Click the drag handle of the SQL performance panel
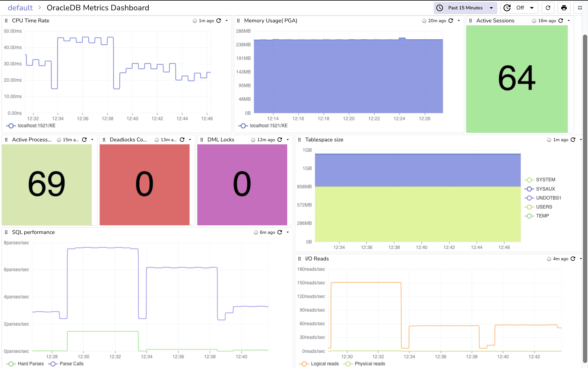 pos(6,232)
